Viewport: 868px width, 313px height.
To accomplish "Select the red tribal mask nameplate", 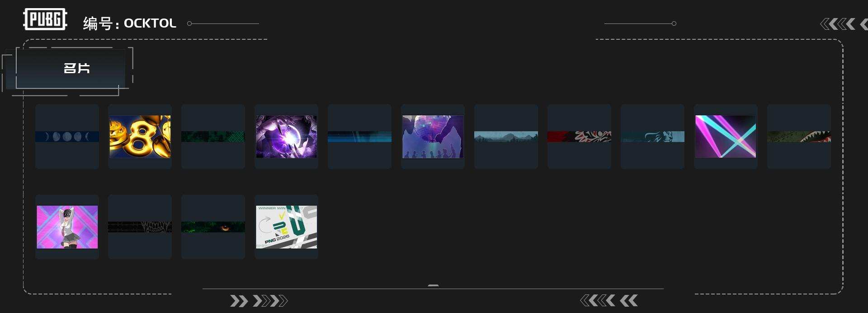I will pyautogui.click(x=580, y=136).
